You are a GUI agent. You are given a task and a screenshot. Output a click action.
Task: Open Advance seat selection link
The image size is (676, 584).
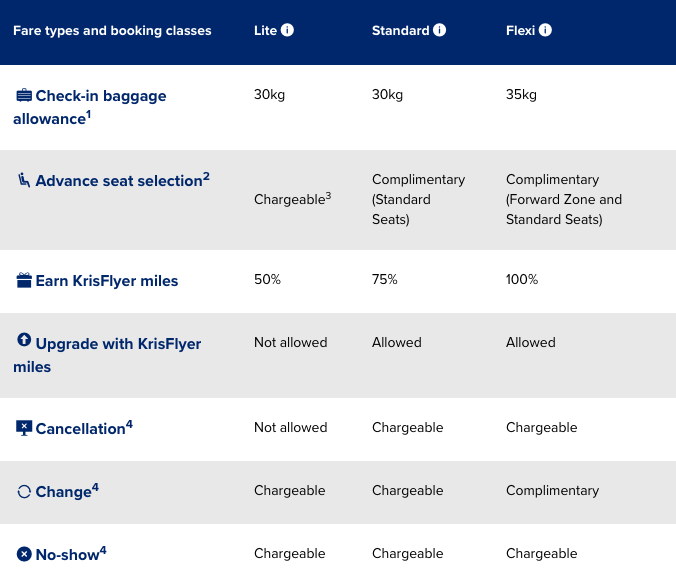(x=122, y=180)
